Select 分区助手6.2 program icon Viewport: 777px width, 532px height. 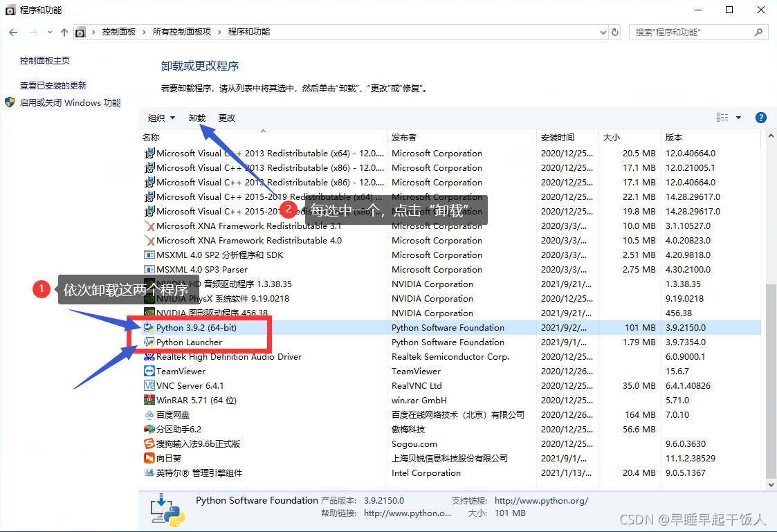click(149, 429)
